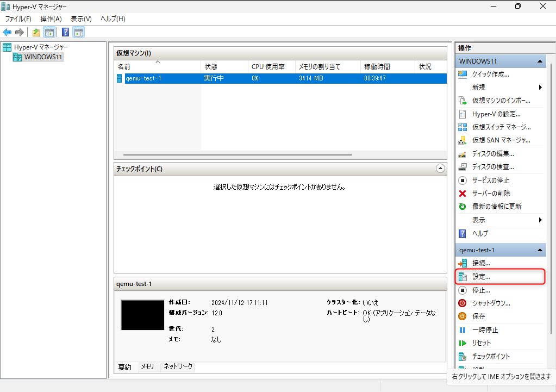The image size is (556, 392).
Task: Click the クイック作成... action link
Action: [x=490, y=74]
